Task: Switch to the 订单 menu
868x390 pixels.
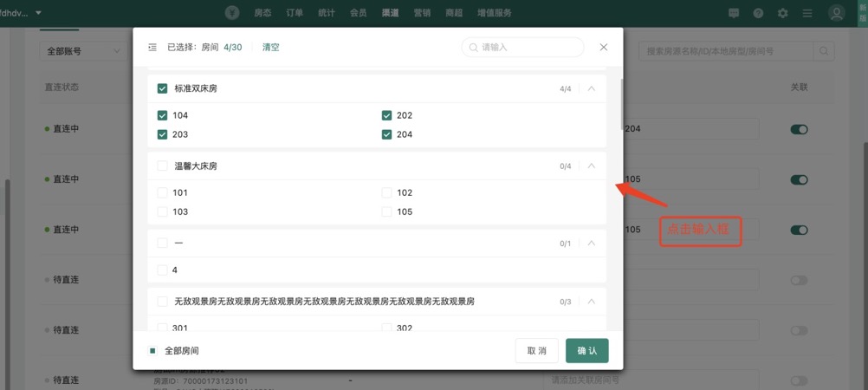Action: point(295,13)
